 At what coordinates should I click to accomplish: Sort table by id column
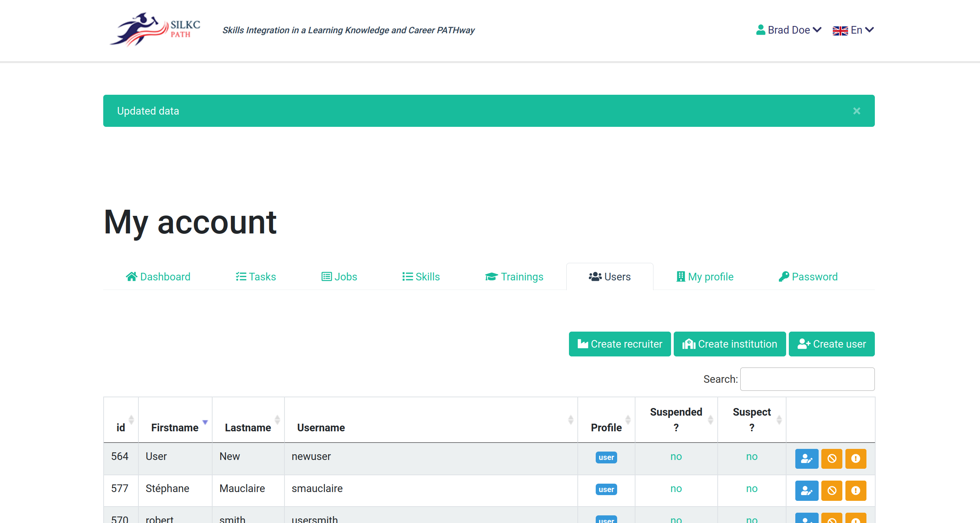click(x=121, y=427)
